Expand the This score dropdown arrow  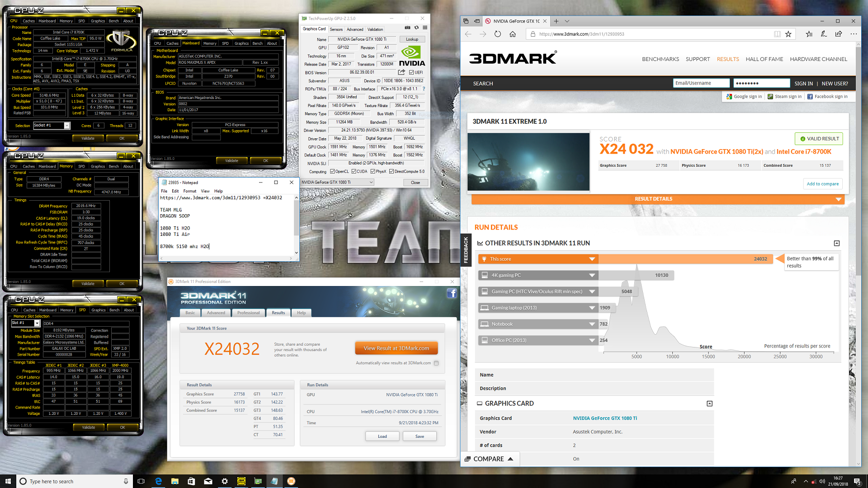pyautogui.click(x=592, y=259)
